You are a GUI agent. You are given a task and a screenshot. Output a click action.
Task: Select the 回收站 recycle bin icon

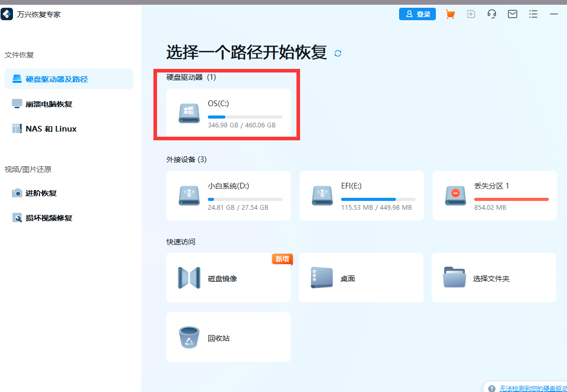(x=189, y=337)
